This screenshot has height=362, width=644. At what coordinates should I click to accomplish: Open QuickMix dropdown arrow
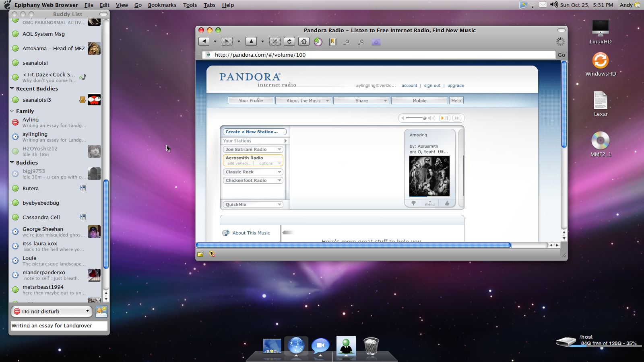click(x=279, y=204)
